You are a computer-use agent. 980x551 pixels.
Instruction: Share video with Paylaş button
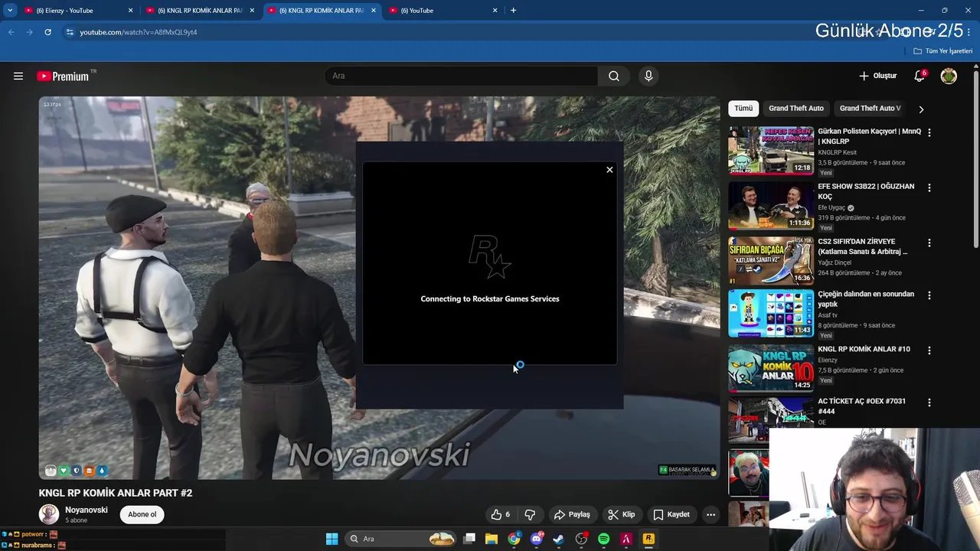click(x=571, y=514)
